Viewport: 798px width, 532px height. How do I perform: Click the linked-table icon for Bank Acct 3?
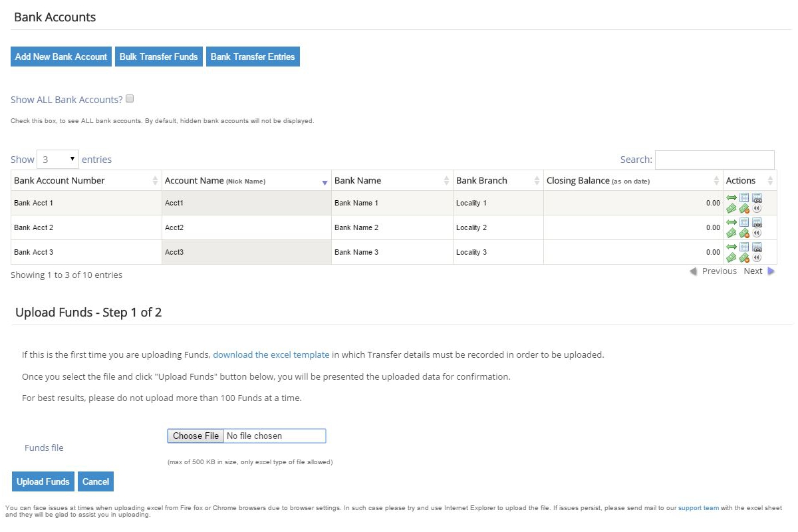point(757,247)
